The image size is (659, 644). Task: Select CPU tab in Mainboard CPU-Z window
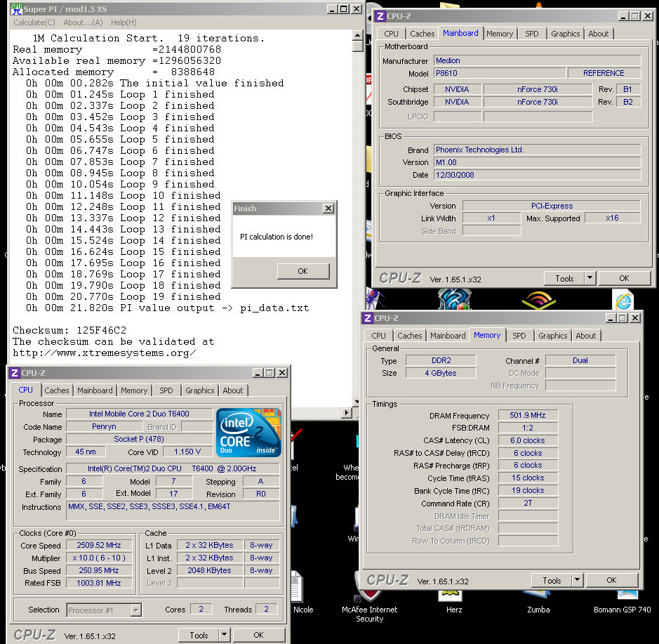click(391, 34)
